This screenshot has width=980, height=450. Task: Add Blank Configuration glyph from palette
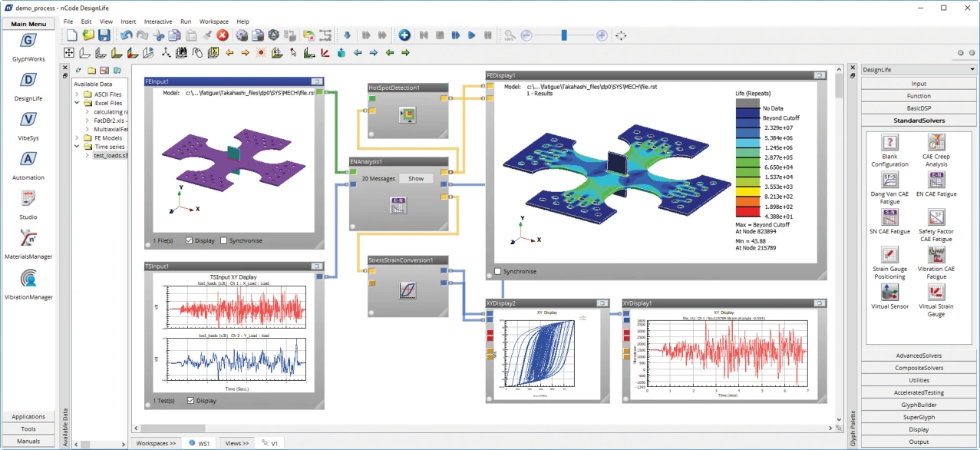(889, 143)
